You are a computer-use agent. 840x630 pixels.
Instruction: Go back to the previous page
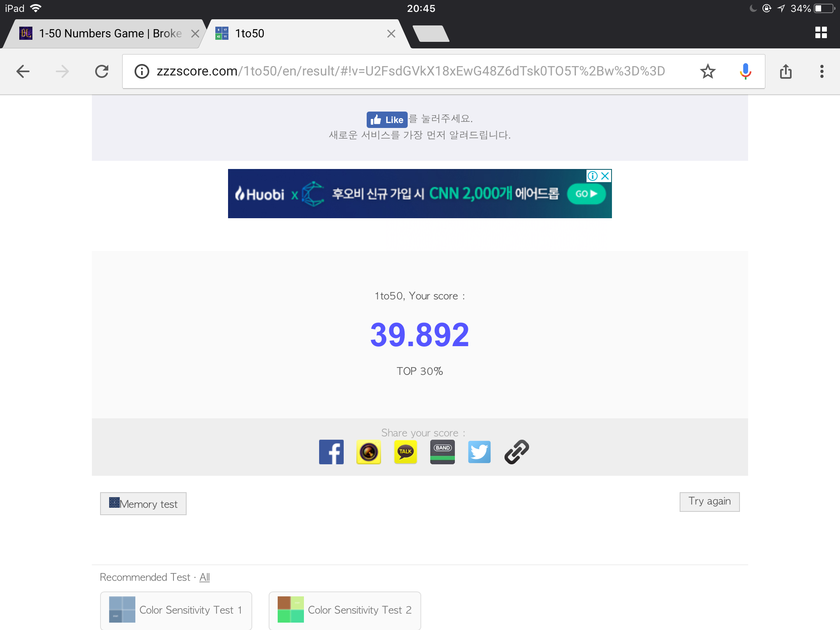pyautogui.click(x=23, y=71)
